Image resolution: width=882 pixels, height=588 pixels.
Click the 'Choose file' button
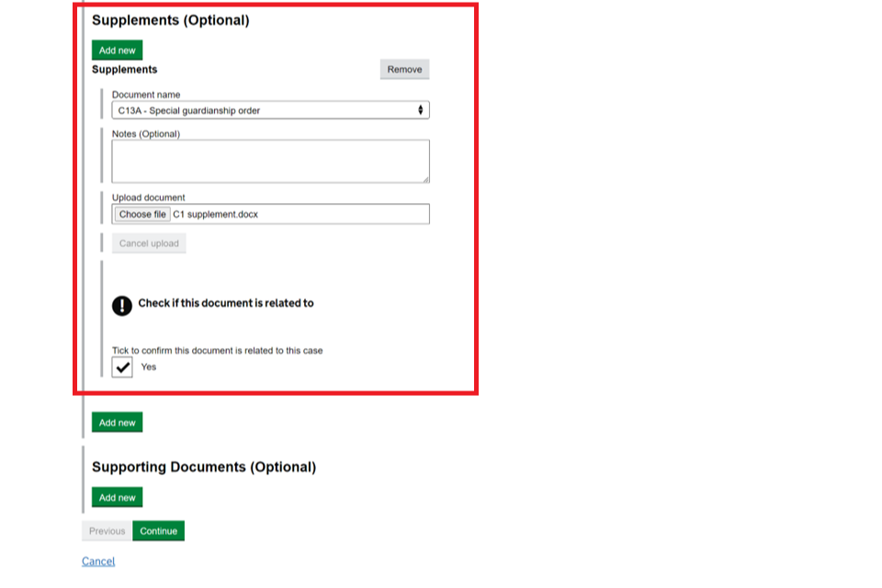[142, 214]
